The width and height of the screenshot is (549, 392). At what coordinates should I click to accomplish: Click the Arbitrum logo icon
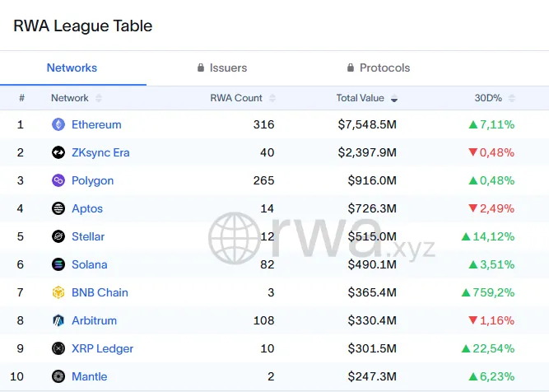(58, 320)
